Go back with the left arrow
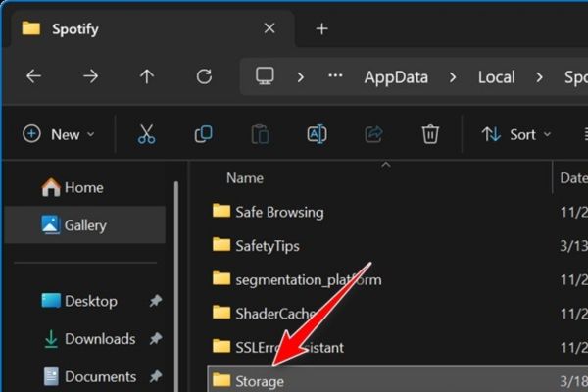 [x=33, y=76]
